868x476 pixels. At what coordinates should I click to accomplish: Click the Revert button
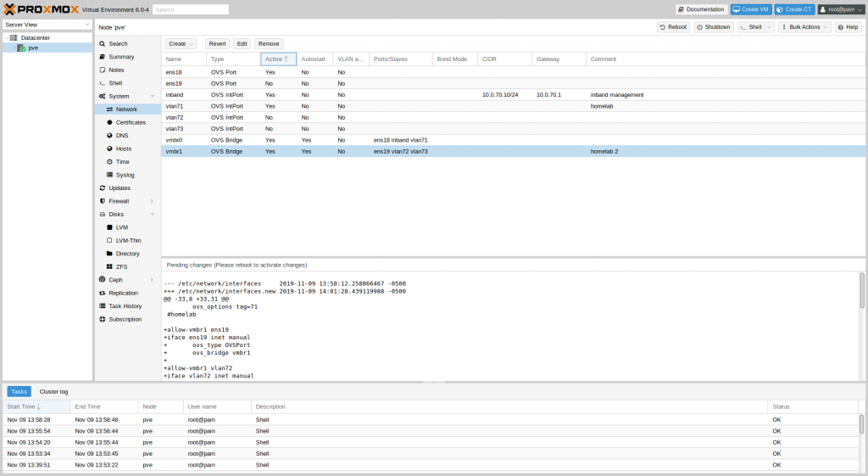(217, 44)
